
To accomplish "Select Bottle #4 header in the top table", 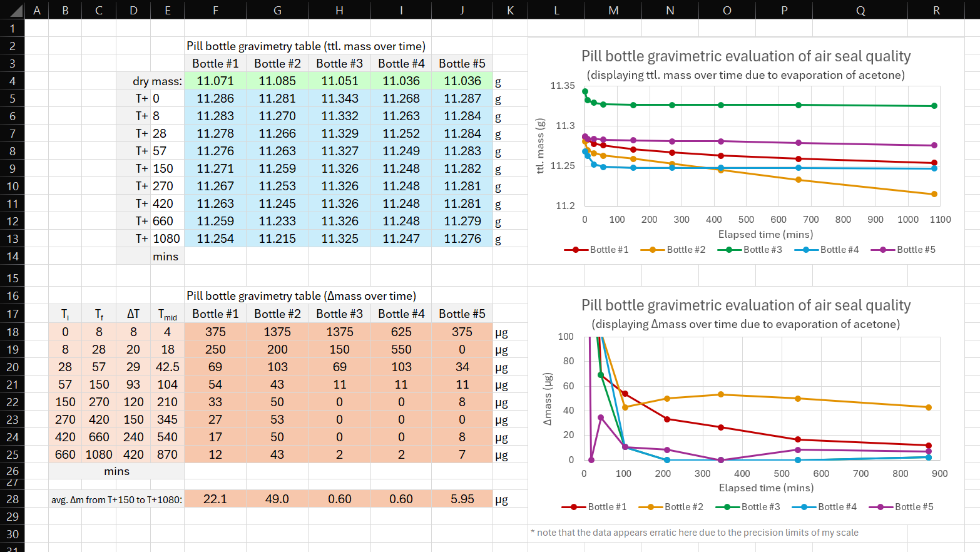I will 401,64.
